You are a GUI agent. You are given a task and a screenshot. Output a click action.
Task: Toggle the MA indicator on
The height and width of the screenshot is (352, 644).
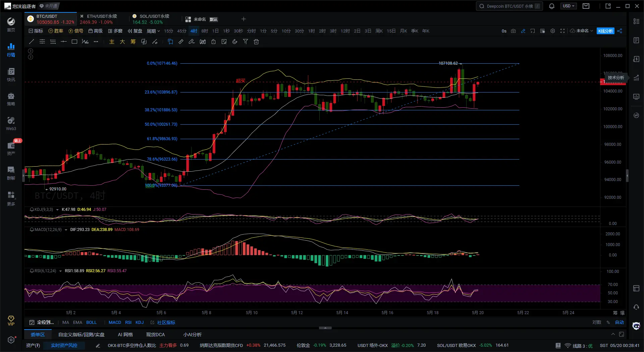66,322
